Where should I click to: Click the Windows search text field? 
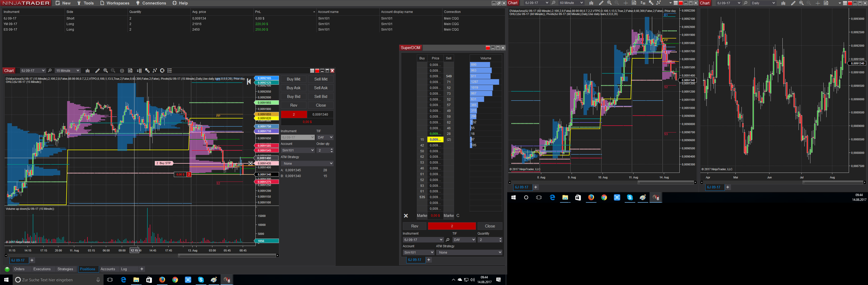57,280
